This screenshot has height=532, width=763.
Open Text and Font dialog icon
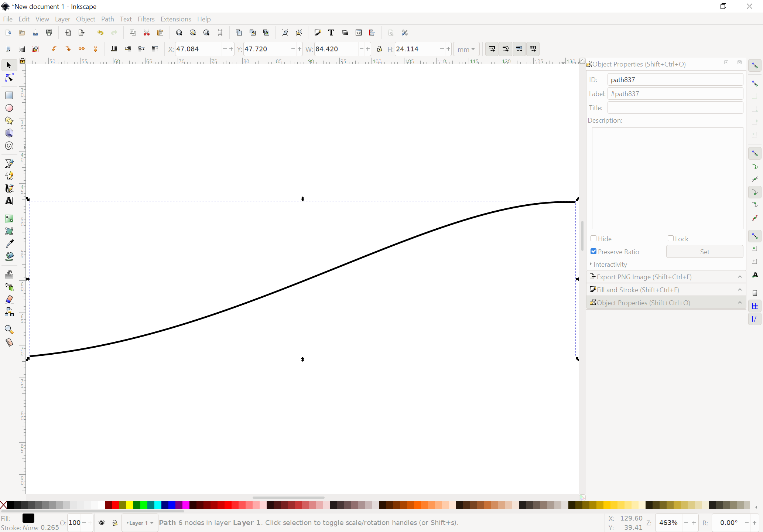(x=331, y=33)
